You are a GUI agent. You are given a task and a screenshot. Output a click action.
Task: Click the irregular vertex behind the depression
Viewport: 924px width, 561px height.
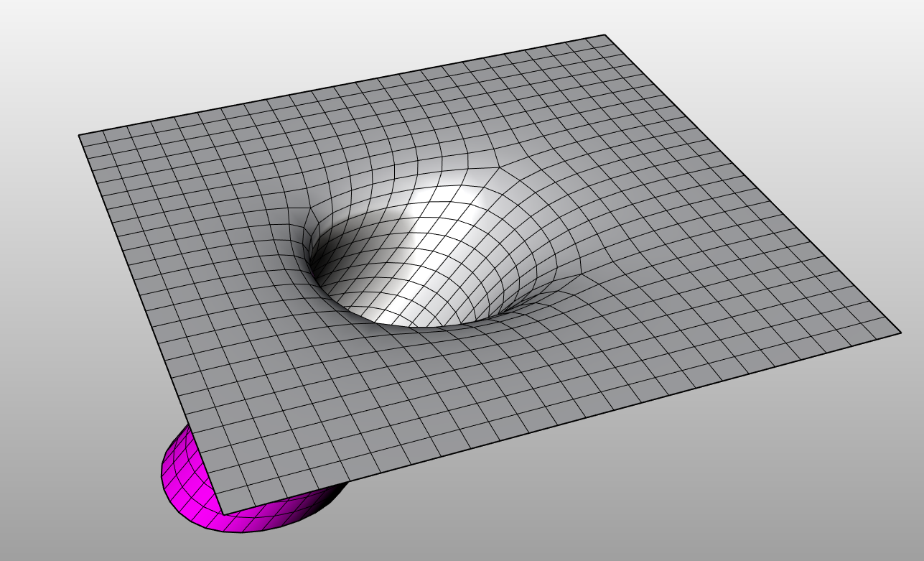point(498,166)
